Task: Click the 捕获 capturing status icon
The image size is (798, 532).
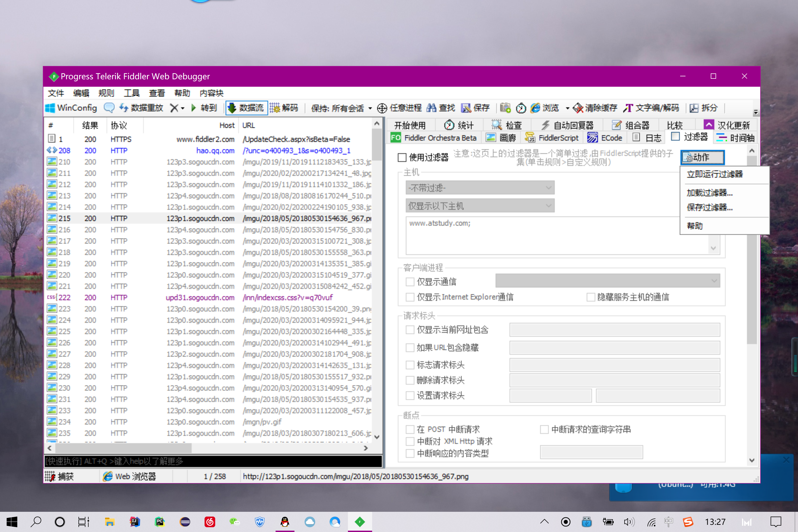Action: pyautogui.click(x=50, y=476)
